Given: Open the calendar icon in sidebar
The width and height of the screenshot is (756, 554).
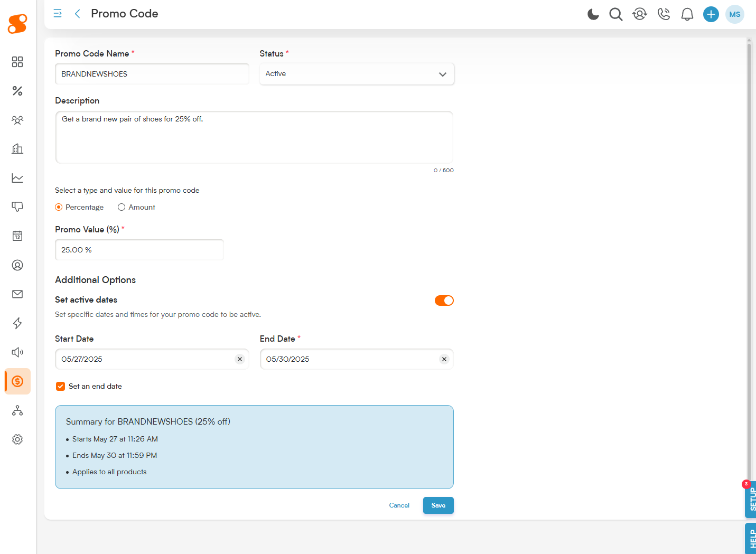Looking at the screenshot, I should pos(17,236).
